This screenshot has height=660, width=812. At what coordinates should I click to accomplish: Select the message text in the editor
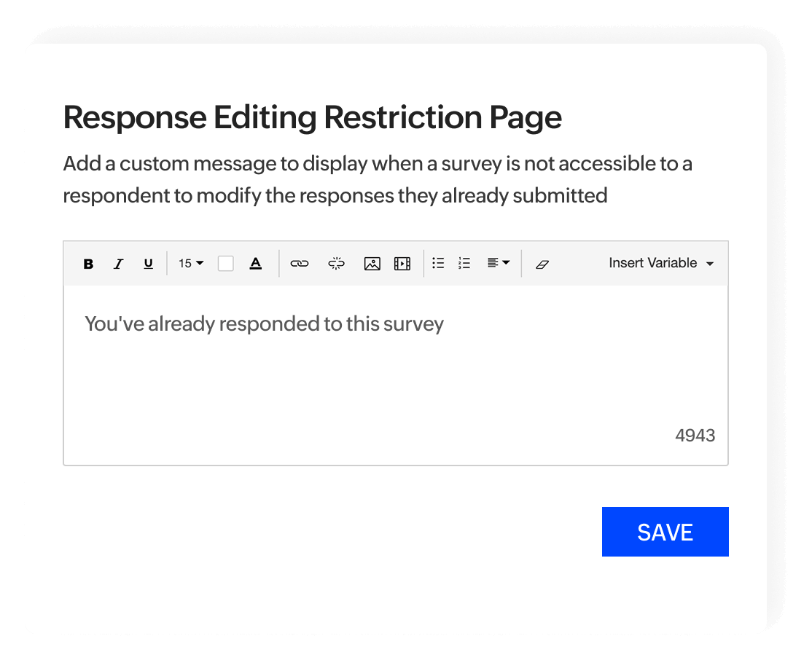[x=265, y=323]
